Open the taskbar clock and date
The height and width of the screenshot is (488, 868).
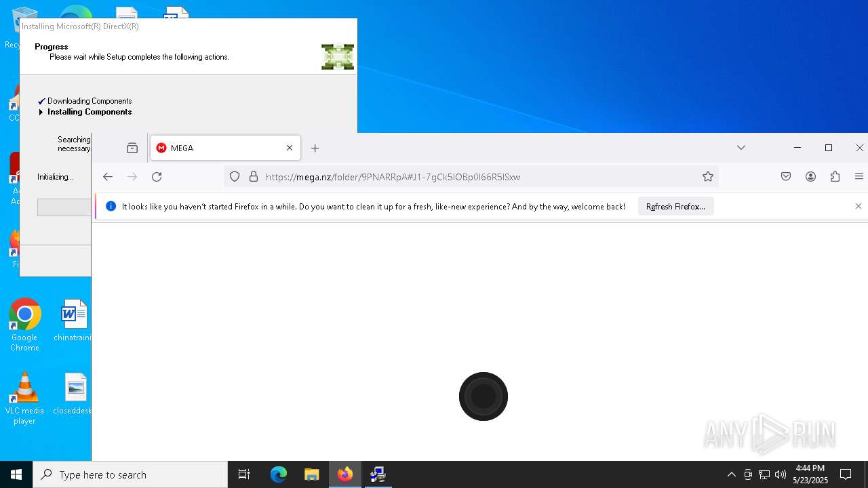[810, 474]
